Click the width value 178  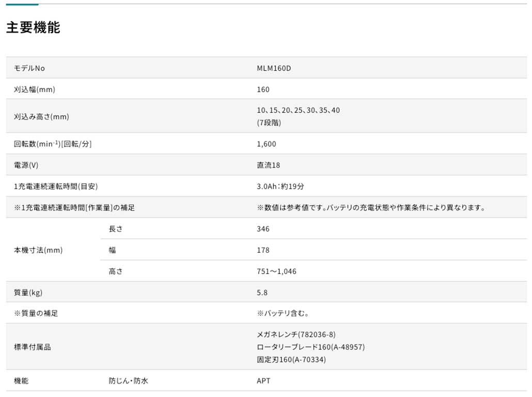tap(263, 250)
